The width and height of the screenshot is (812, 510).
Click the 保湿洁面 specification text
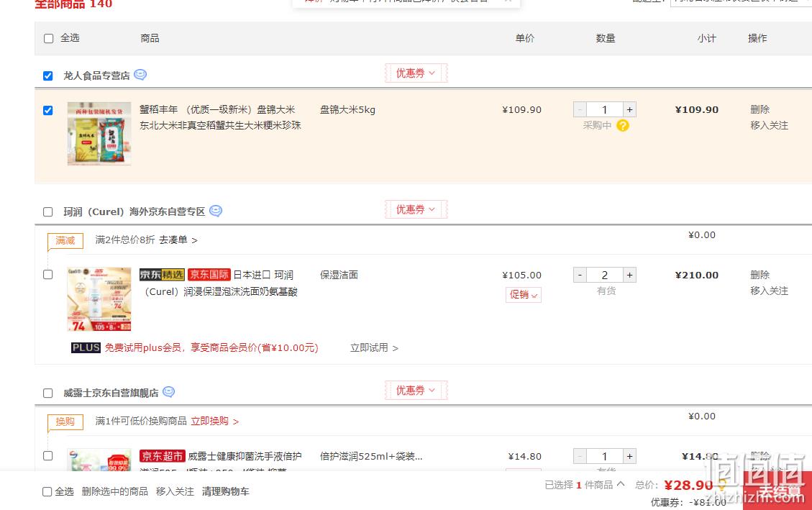[339, 275]
